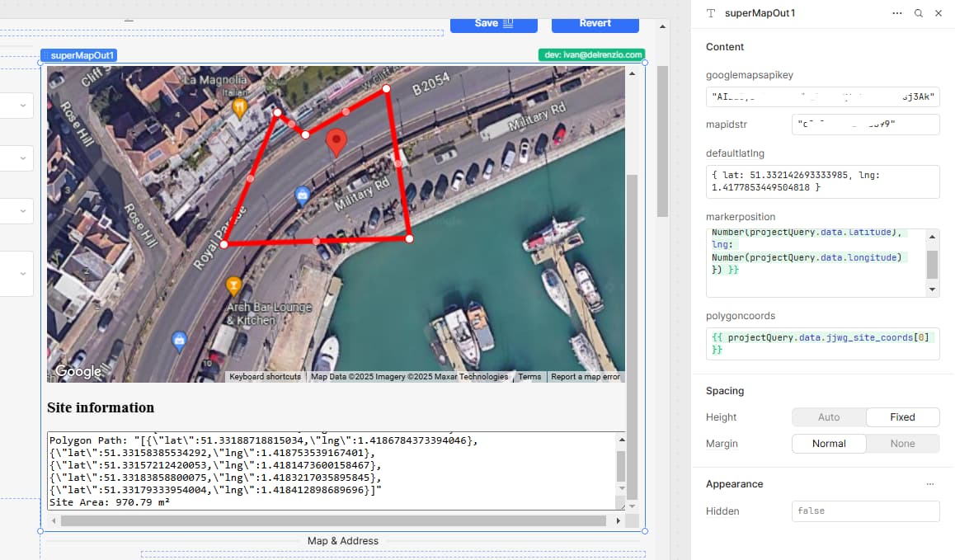Viewport: 955px width, 560px height.
Task: Click the polygoncoords input field
Action: (822, 344)
